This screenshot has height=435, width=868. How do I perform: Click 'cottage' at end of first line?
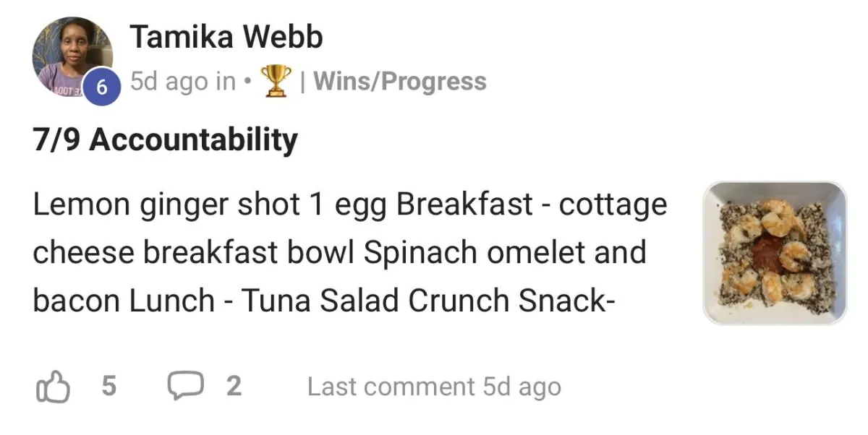tap(613, 206)
